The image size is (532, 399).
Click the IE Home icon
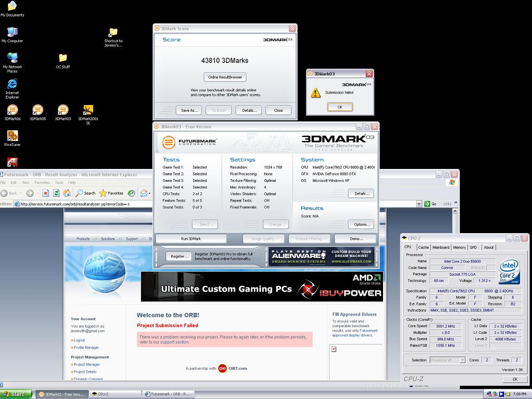67,193
